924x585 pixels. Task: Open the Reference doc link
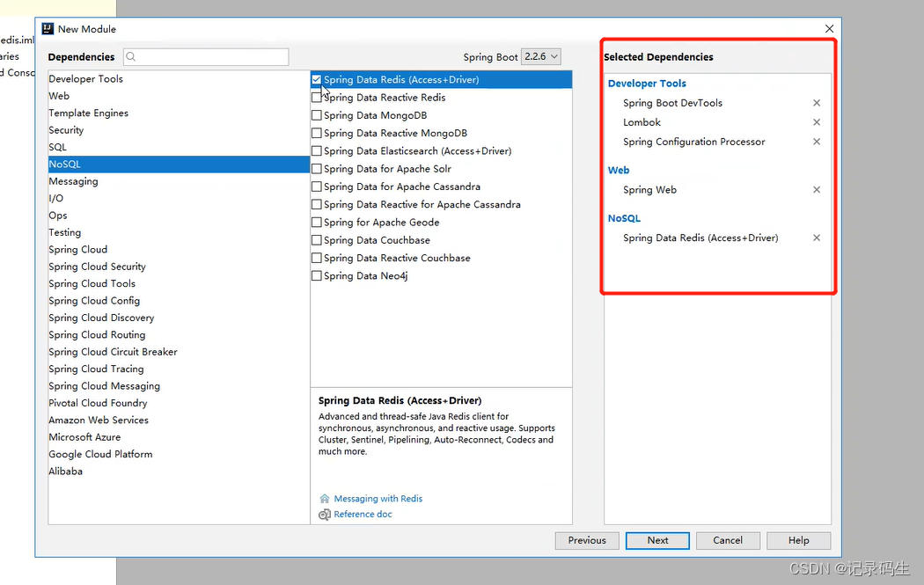point(363,515)
